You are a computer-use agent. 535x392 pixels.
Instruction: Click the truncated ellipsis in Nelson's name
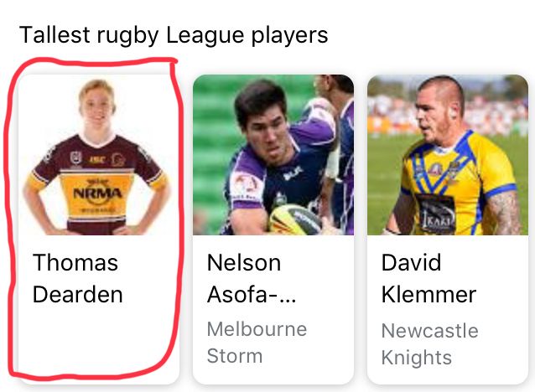288,295
